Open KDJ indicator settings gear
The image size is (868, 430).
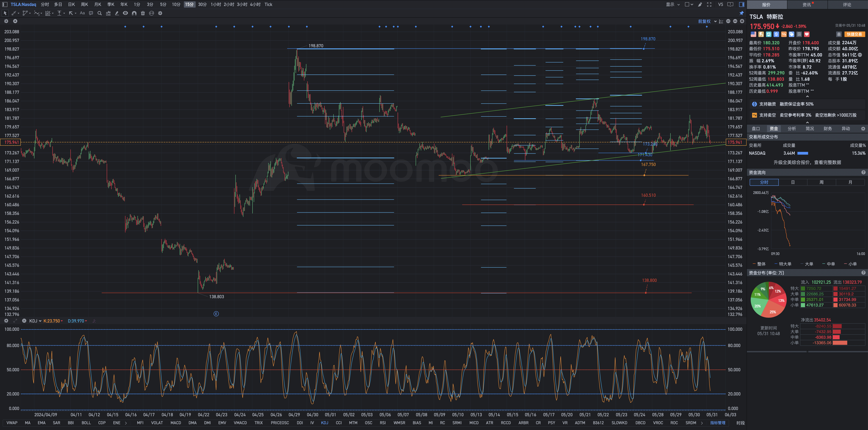[x=6, y=321]
